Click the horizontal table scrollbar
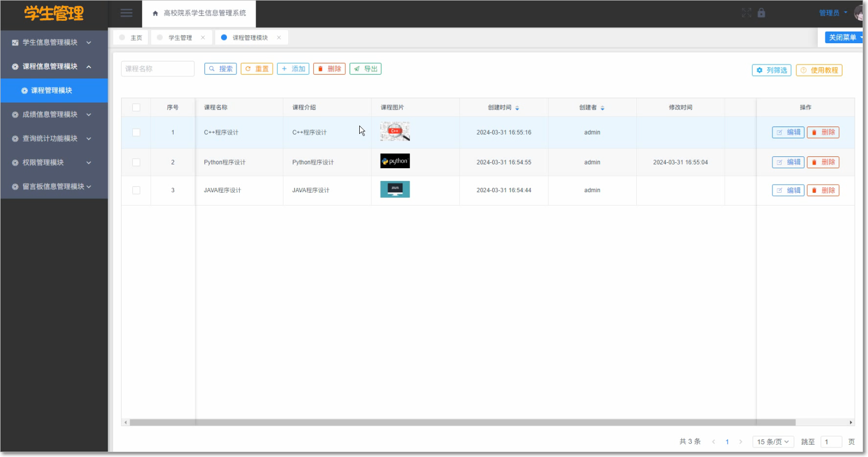 tap(462, 422)
